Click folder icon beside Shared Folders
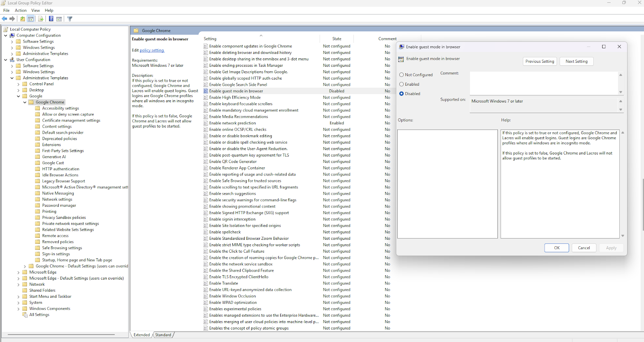Screen dimensions: 644x342 (x=25, y=290)
